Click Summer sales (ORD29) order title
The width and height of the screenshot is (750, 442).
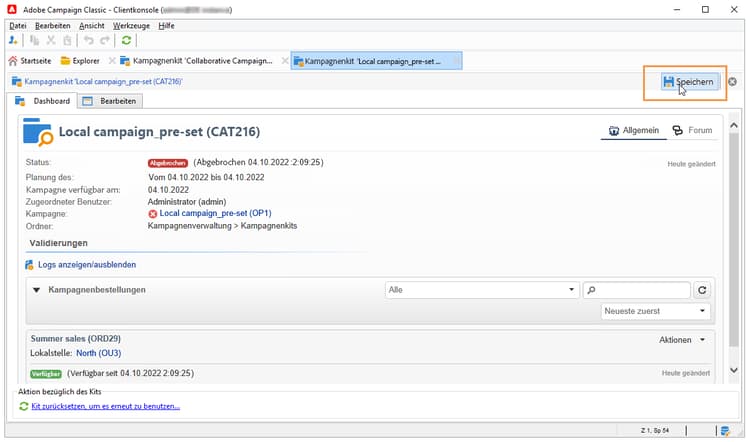(x=76, y=339)
